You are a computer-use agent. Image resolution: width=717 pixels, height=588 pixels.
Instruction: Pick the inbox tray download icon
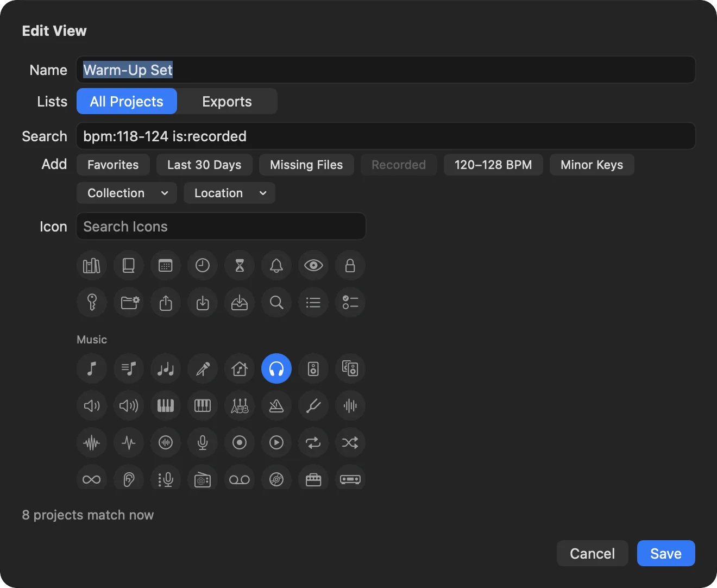(x=240, y=303)
